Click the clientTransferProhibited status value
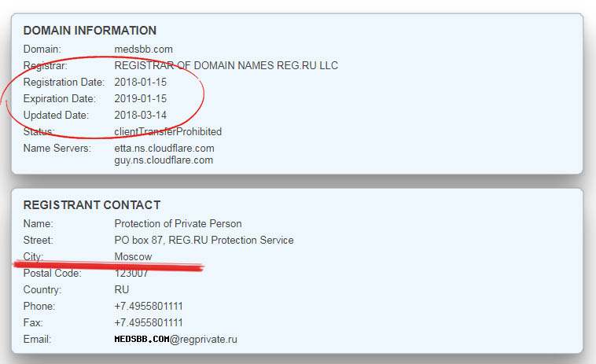The image size is (596, 364). (168, 131)
